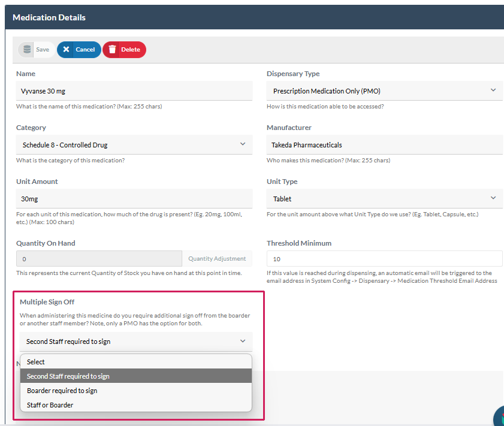The image size is (504, 426).
Task: Choose the Staff or Boarder option
Action: 136,405
